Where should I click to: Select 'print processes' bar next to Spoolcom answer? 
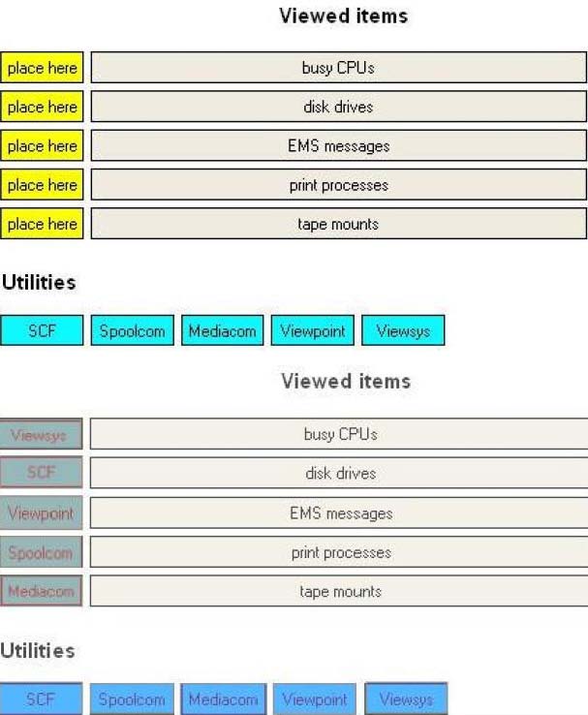click(x=339, y=552)
